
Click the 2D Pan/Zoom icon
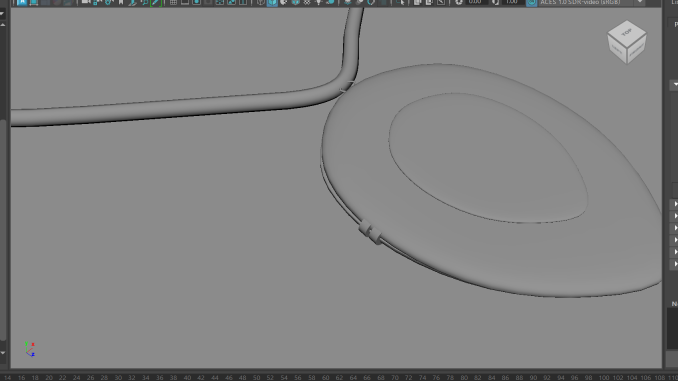[x=144, y=2]
